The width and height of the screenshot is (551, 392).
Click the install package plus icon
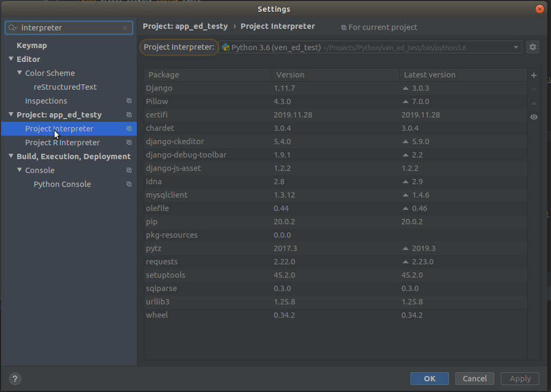click(534, 75)
